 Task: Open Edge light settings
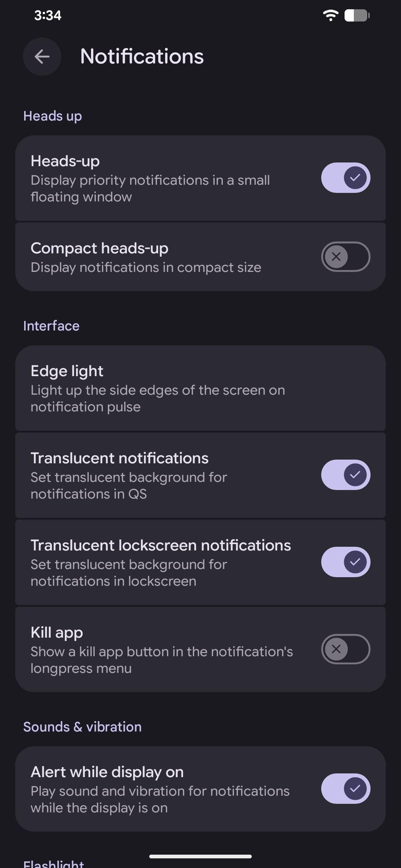point(200,388)
